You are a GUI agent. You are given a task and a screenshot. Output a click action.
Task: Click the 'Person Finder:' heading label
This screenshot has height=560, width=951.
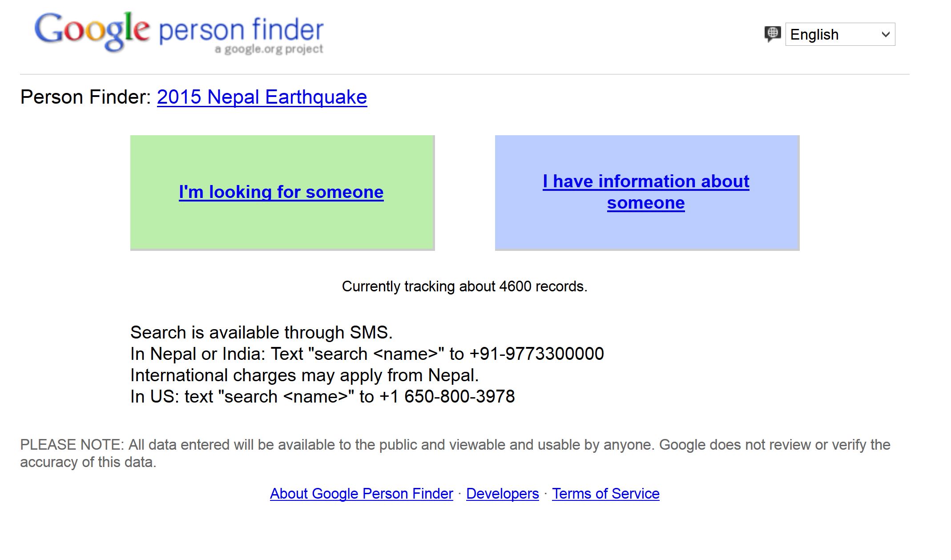(86, 97)
